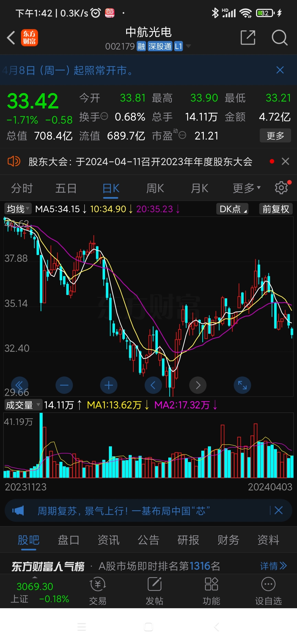The width and height of the screenshot is (297, 644).
Task: Open the DK点 selector
Action: tap(232, 209)
